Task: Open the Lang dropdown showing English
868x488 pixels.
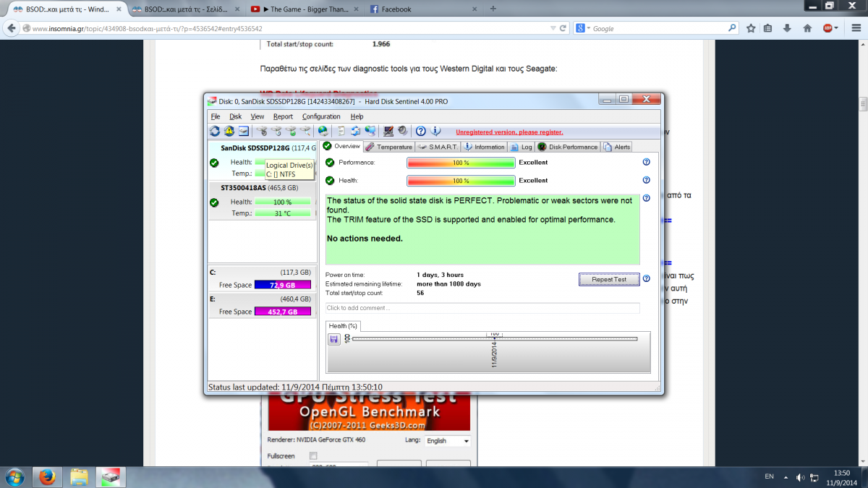Action: 448,441
